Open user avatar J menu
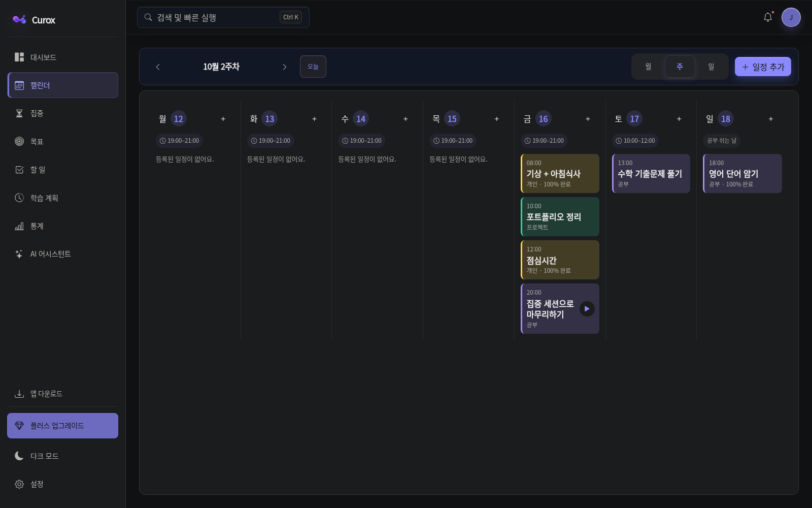This screenshot has width=812, height=508. pyautogui.click(x=791, y=17)
